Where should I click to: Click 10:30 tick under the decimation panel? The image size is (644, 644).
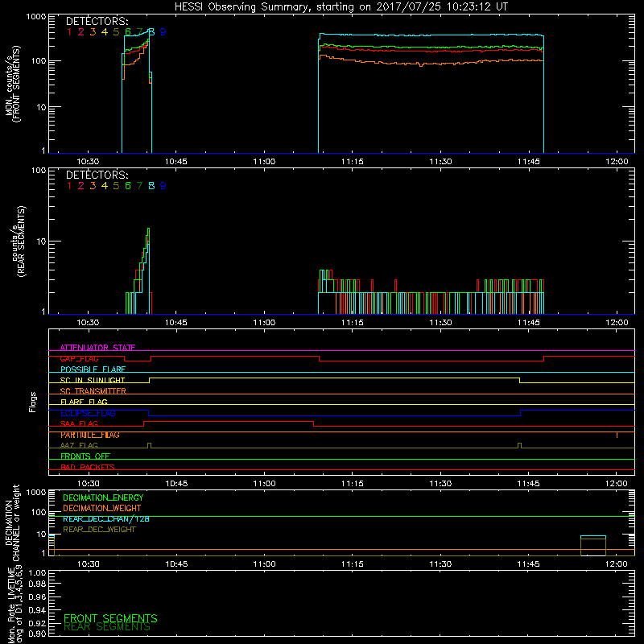pyautogui.click(x=88, y=564)
